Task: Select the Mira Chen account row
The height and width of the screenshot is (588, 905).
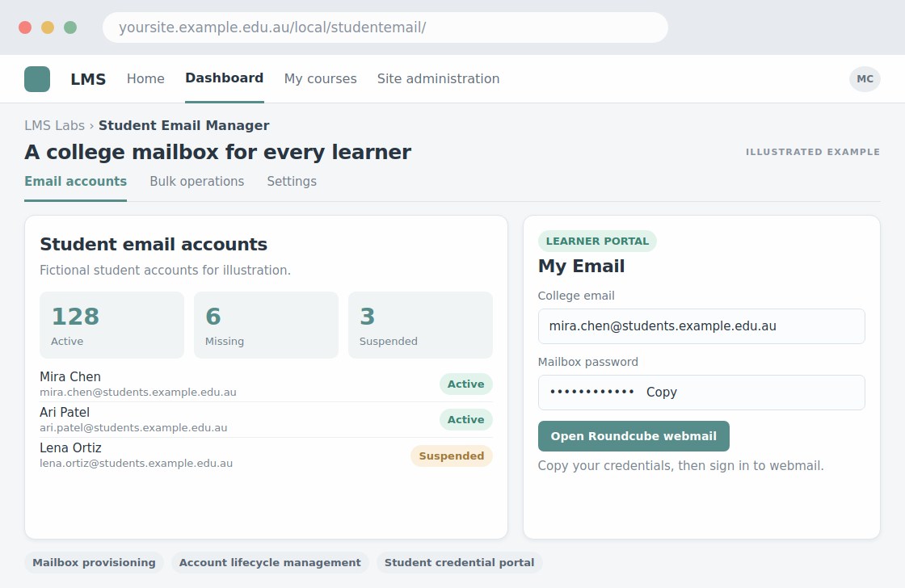Action: pos(266,384)
